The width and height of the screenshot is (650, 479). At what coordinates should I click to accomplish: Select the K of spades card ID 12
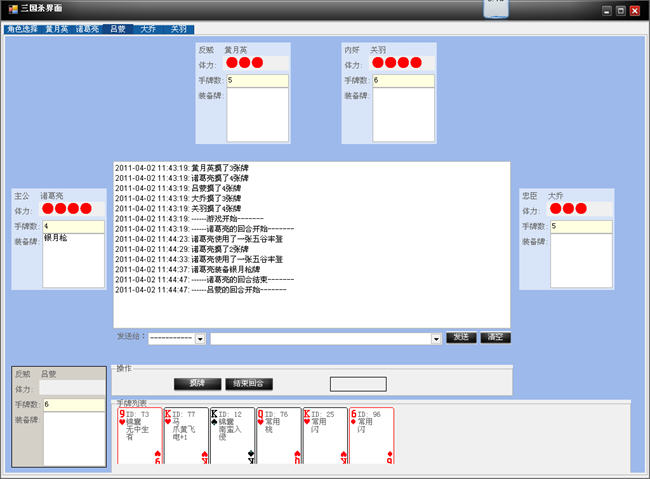233,435
